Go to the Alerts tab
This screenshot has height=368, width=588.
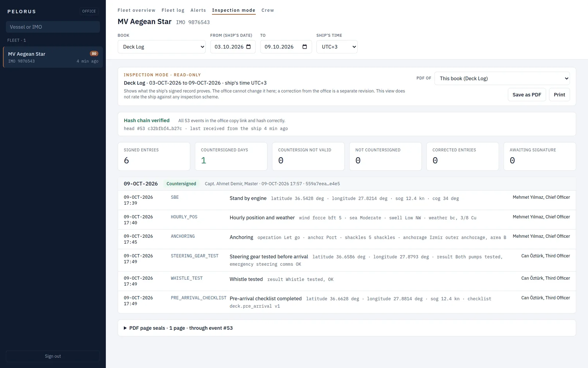point(198,10)
